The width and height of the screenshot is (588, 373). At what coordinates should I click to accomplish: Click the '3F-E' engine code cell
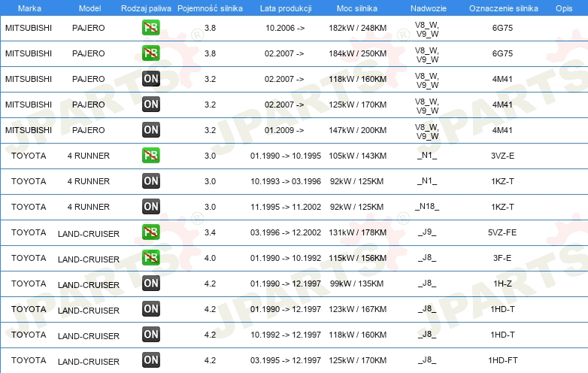pos(502,258)
